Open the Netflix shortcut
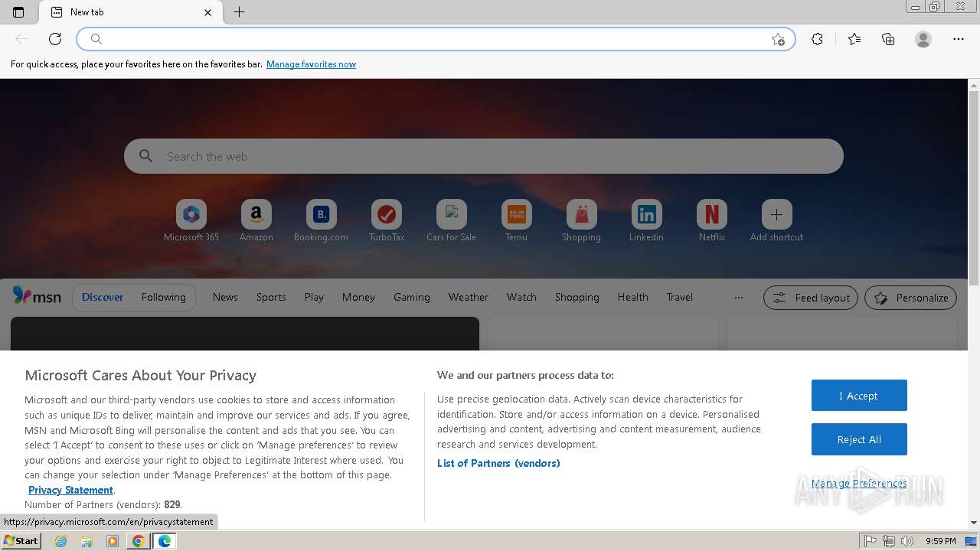Image resolution: width=980 pixels, height=551 pixels. (712, 220)
